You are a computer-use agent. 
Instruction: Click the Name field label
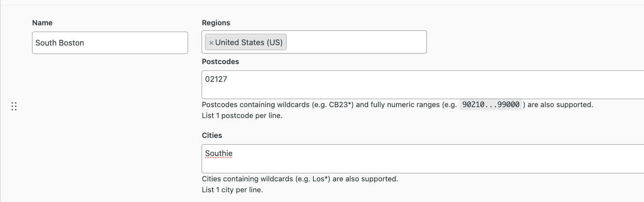point(42,23)
